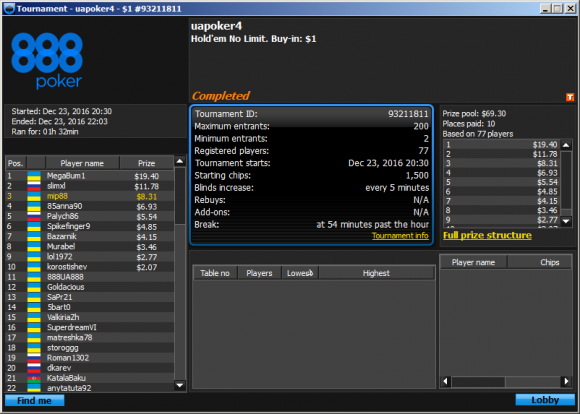Viewport: 580px width, 414px height.
Task: Click the Registered players 77 row
Action: tap(311, 151)
